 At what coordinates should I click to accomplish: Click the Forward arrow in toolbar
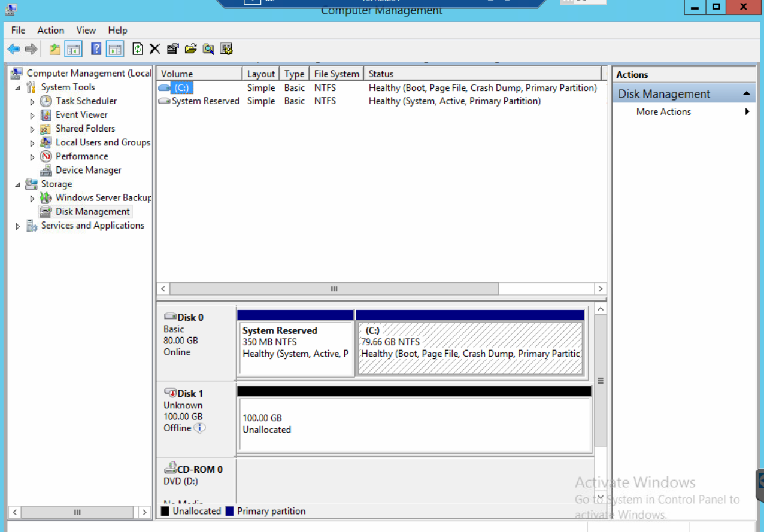pos(31,49)
